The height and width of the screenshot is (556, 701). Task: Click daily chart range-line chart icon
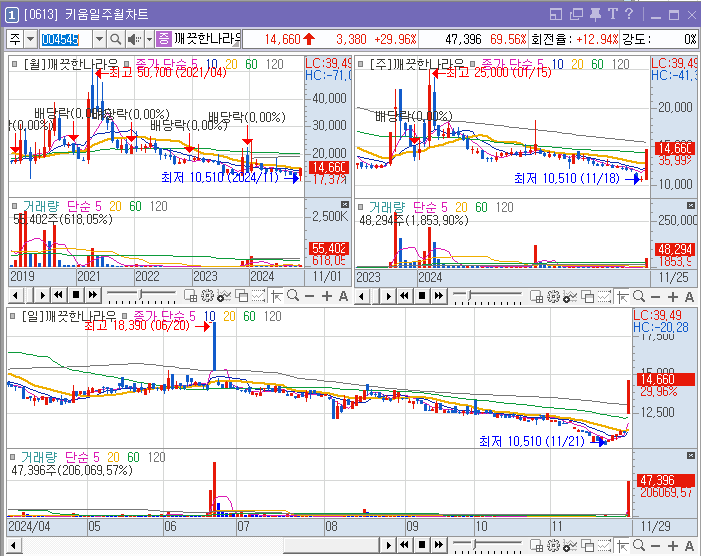click(604, 546)
